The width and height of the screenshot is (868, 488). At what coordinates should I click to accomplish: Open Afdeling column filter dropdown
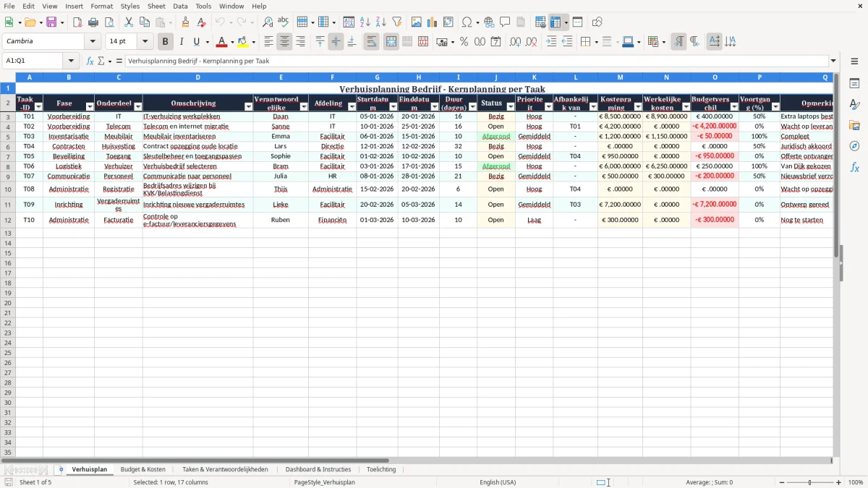point(352,107)
